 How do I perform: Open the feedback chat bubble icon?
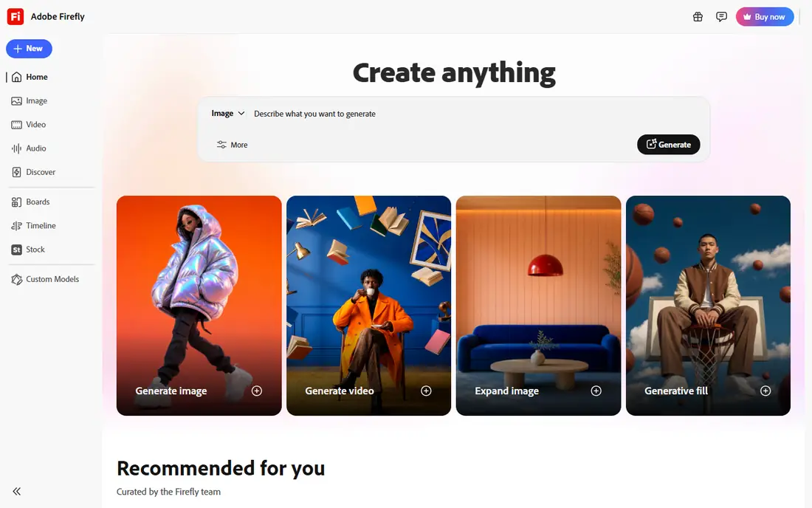click(721, 16)
